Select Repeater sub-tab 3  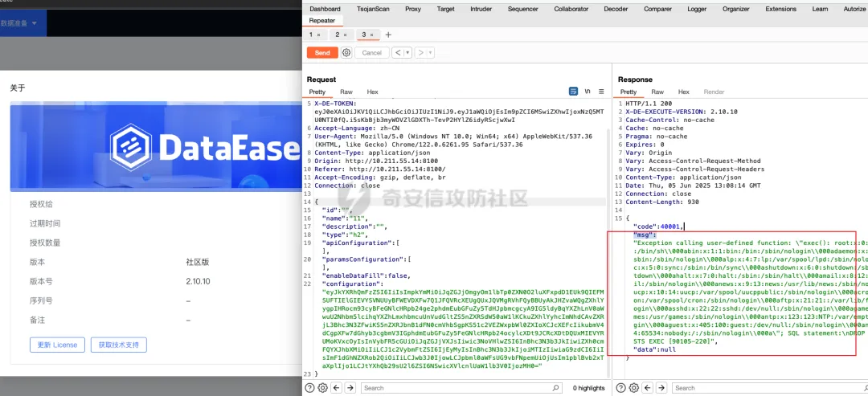(x=364, y=35)
